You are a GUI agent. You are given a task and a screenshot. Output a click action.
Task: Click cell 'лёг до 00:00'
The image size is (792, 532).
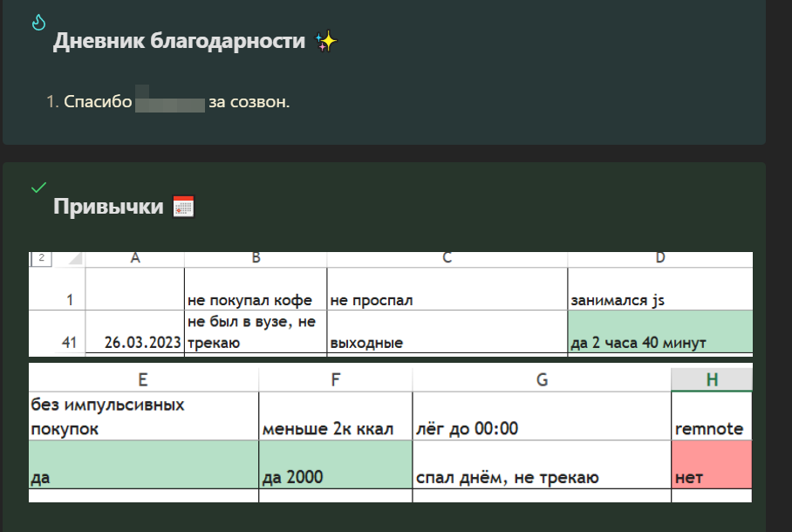pos(542,416)
